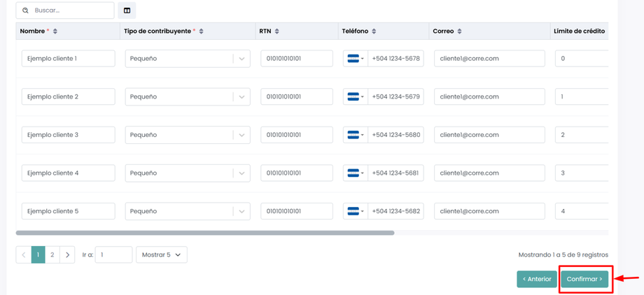Select page 1 in pagination
This screenshot has height=295, width=644.
(38, 255)
